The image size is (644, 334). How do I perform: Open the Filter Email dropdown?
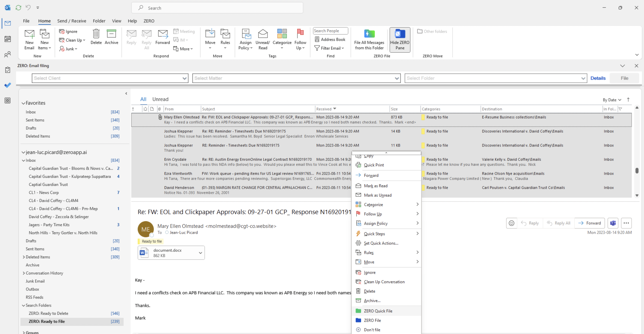click(x=329, y=48)
